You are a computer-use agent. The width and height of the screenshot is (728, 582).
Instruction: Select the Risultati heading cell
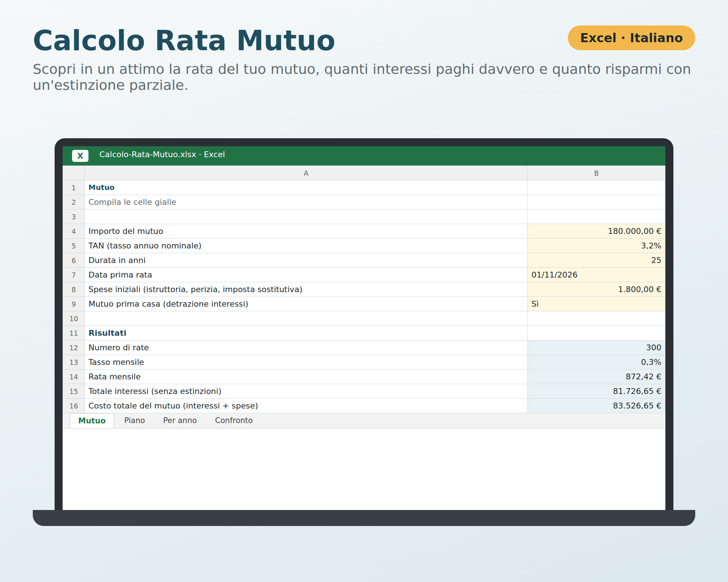pos(306,333)
